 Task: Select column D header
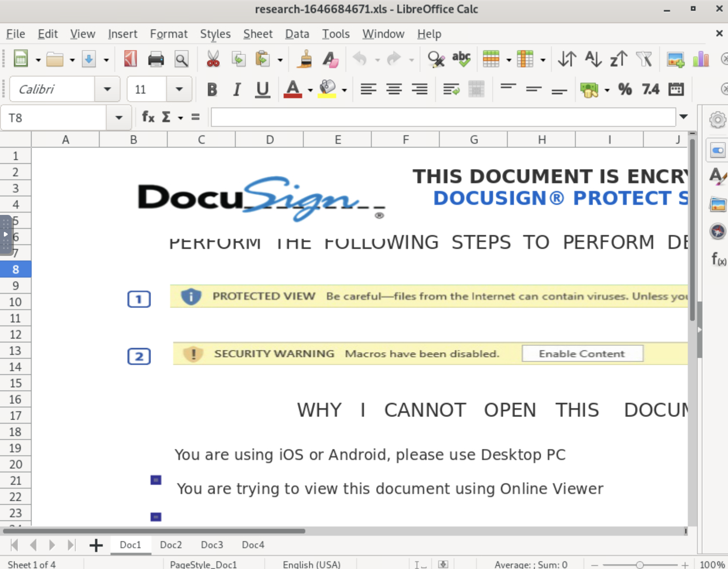(x=270, y=140)
